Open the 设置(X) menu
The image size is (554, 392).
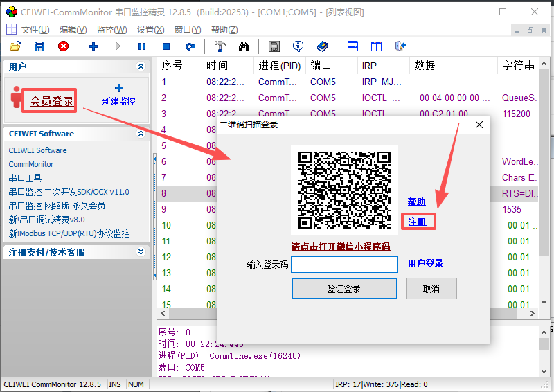pyautogui.click(x=150, y=29)
